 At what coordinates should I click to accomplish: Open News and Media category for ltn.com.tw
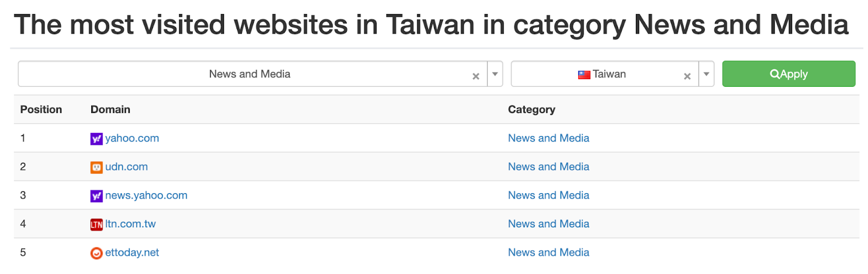click(x=548, y=224)
